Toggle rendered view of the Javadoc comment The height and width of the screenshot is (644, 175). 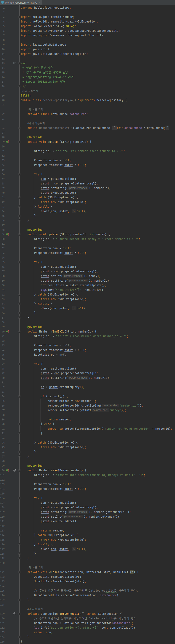pyautogui.click(x=15, y=63)
